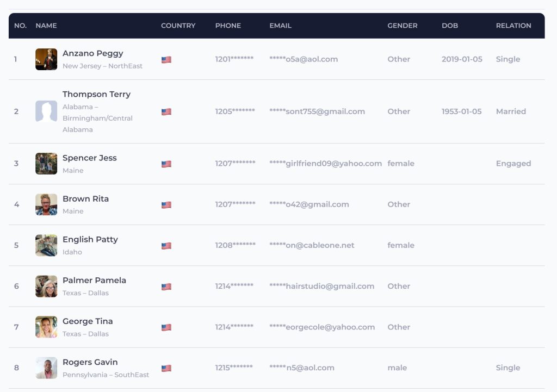Click the location New Jersey – NorthEast
This screenshot has width=557, height=392.
(x=102, y=66)
